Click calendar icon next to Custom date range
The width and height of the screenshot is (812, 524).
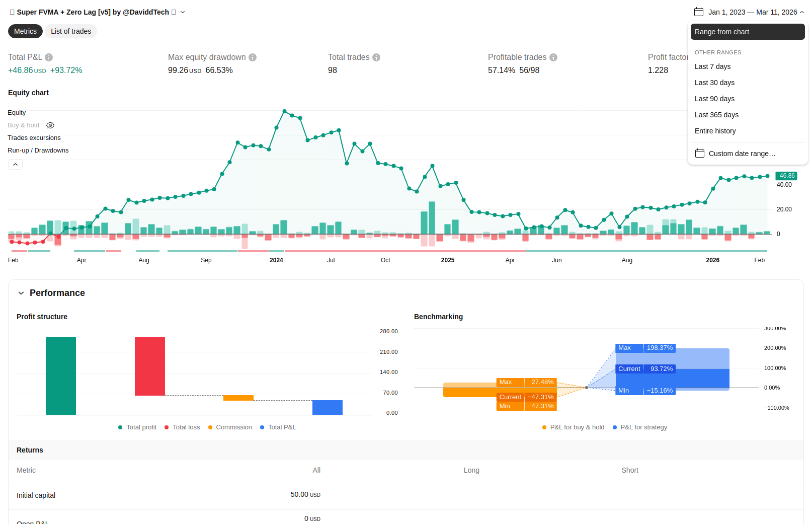click(x=700, y=154)
